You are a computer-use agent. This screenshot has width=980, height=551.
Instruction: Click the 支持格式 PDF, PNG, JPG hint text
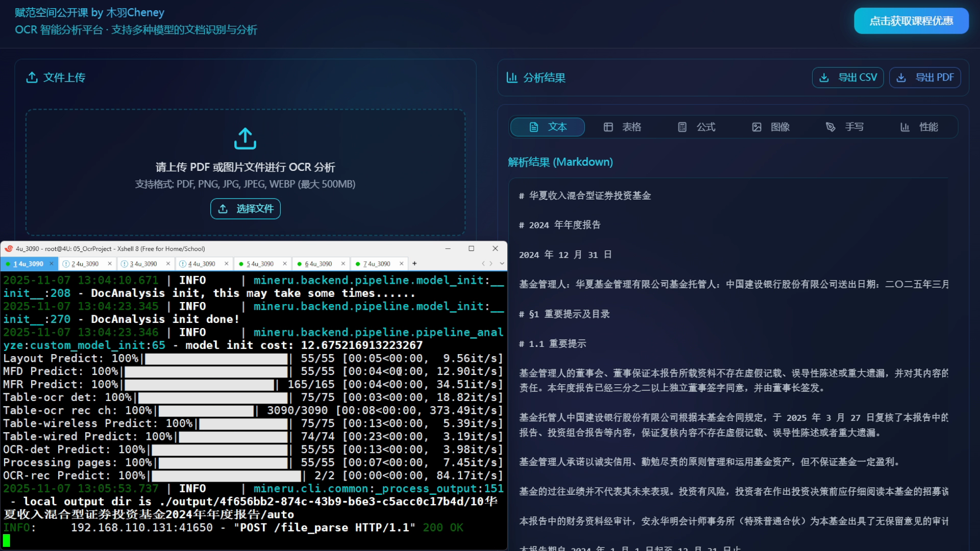coord(245,184)
